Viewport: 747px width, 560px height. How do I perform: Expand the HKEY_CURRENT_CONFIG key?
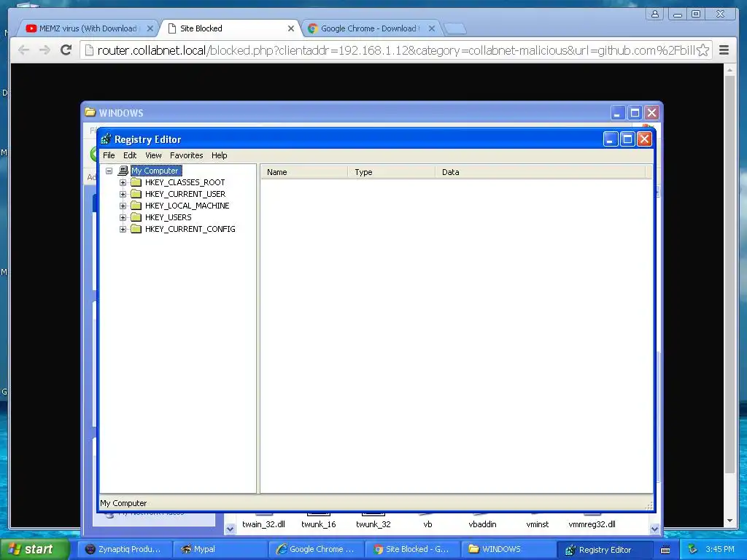pos(123,229)
